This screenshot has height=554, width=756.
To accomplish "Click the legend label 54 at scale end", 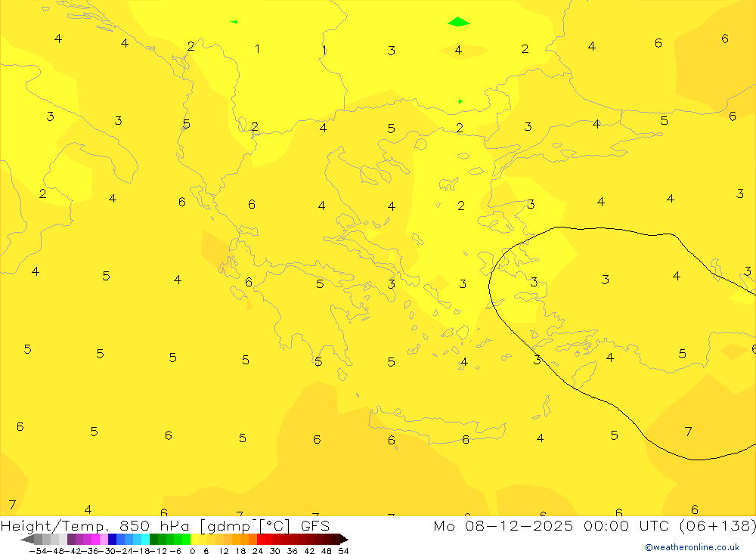I will [x=343, y=551].
